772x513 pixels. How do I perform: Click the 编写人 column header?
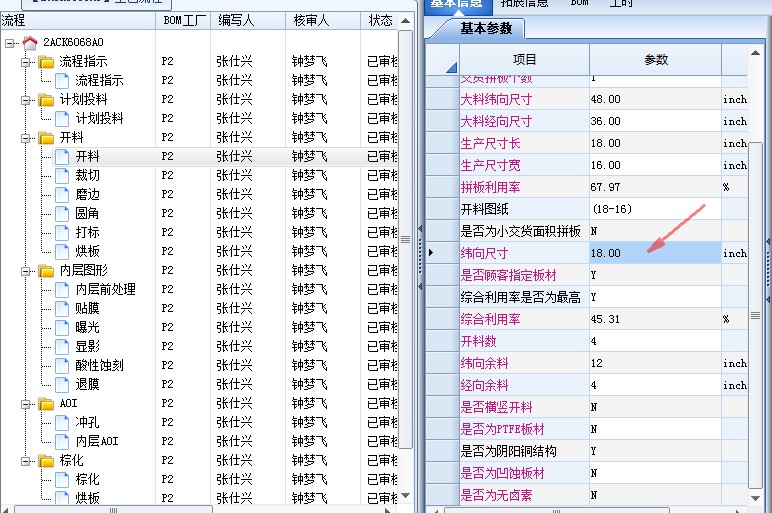(248, 20)
